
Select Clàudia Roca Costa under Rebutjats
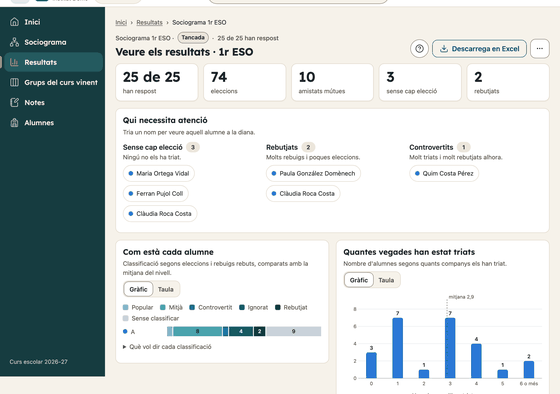click(x=303, y=193)
